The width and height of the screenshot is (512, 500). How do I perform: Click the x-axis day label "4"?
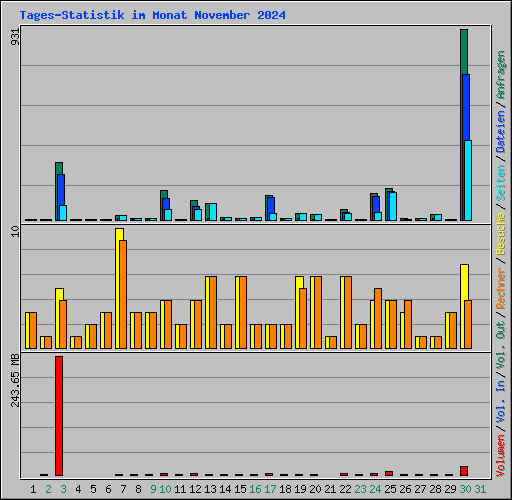[78, 489]
